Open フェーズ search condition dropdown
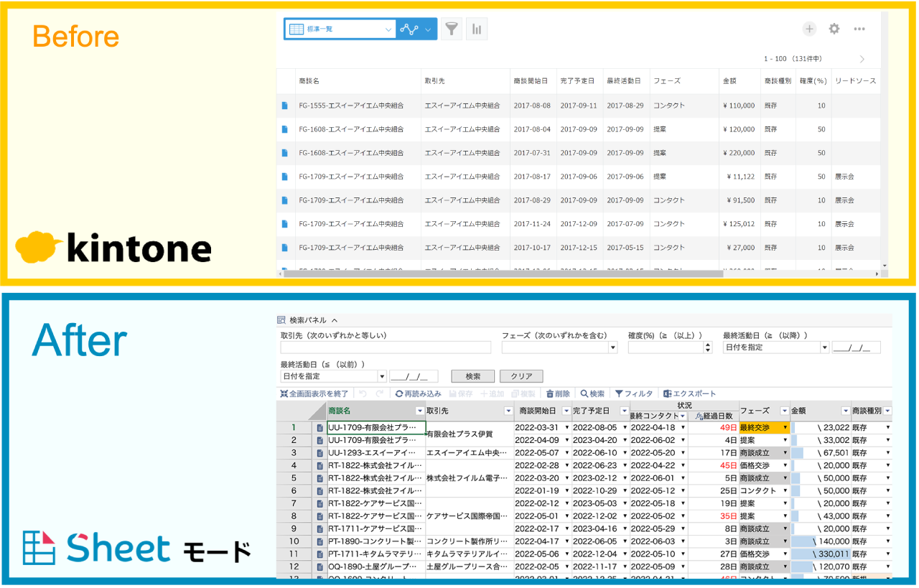 click(612, 347)
